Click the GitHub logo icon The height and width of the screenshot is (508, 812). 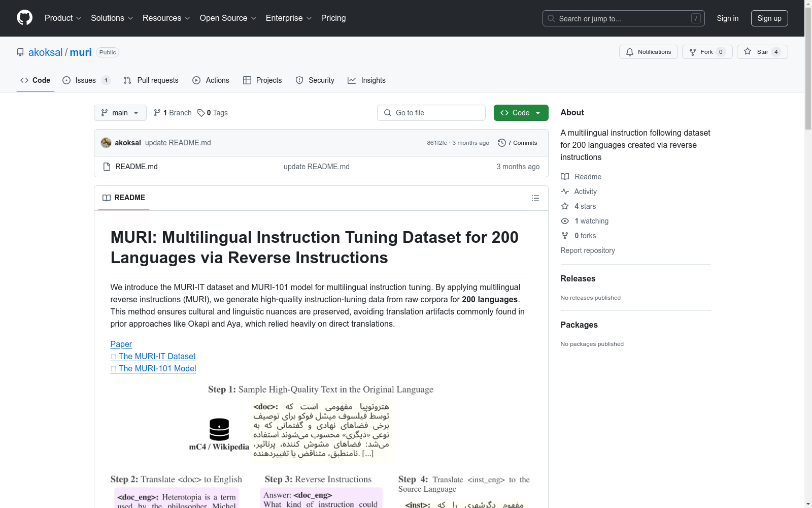click(24, 18)
